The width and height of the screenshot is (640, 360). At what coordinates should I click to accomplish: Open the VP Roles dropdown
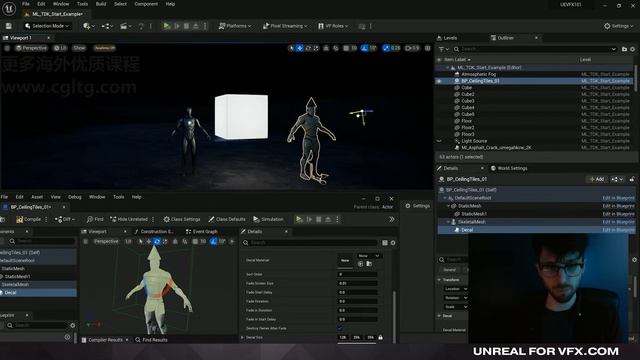tap(333, 26)
